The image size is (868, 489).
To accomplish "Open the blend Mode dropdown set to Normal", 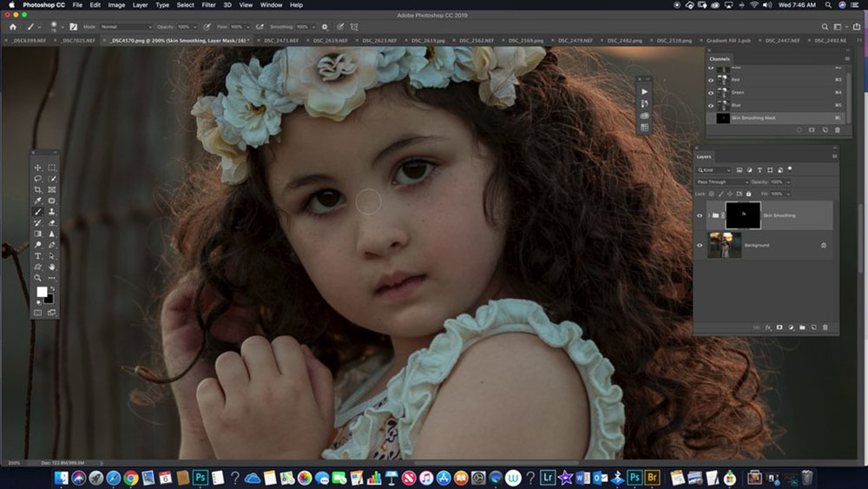I will pos(126,27).
